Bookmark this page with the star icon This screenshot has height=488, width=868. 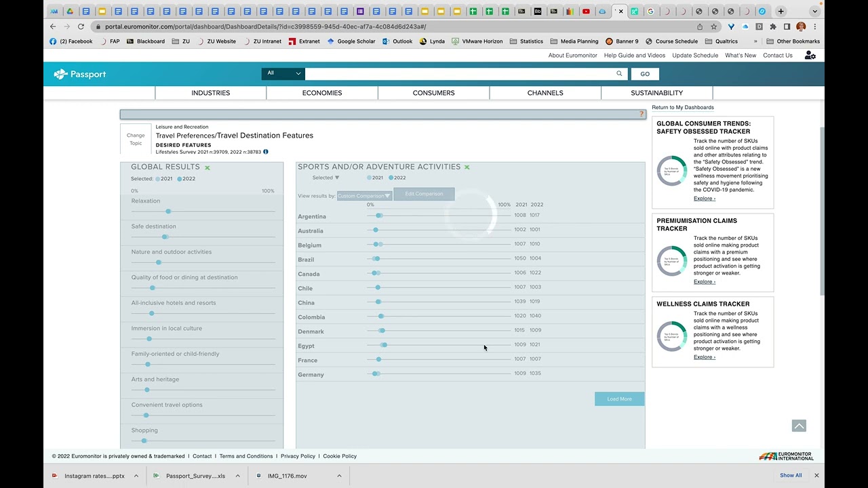coord(714,26)
